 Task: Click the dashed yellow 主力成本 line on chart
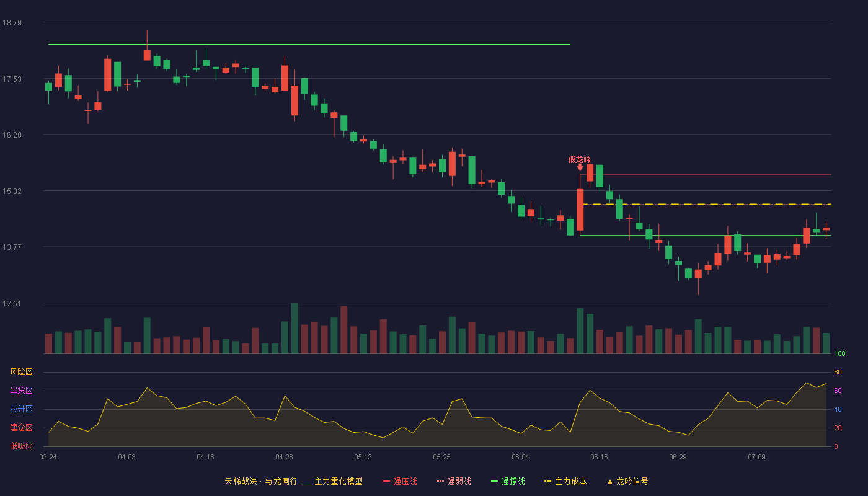coord(707,204)
